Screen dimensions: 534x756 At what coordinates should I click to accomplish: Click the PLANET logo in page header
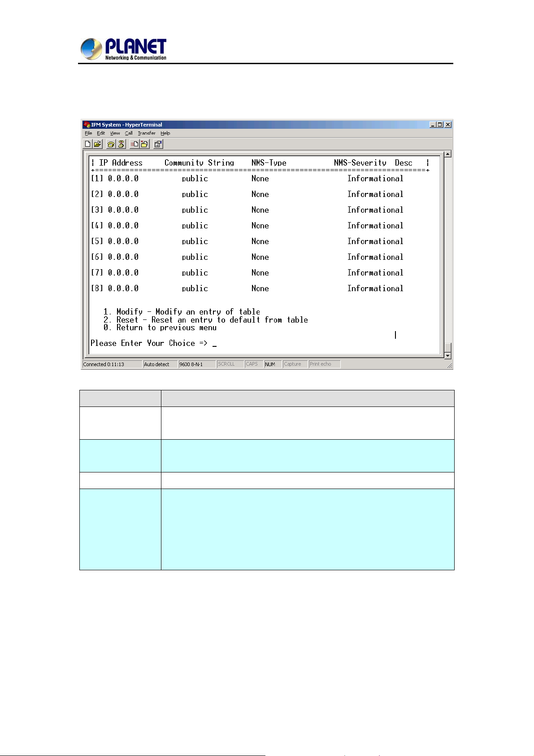pyautogui.click(x=124, y=49)
